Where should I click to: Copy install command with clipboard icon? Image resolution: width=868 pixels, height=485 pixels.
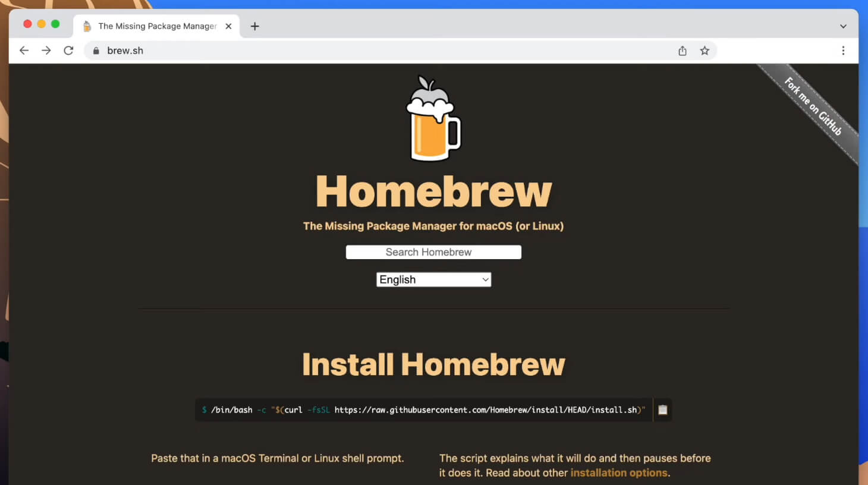663,410
